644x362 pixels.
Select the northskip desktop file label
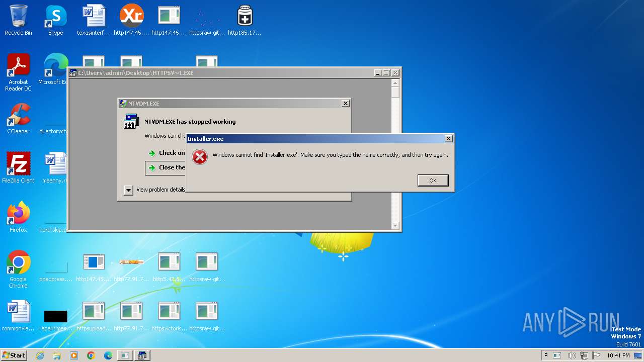53,230
